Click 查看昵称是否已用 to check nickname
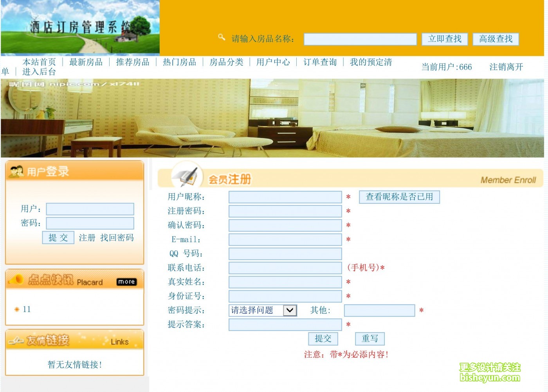Screen dimensions: 548x392 [399, 197]
